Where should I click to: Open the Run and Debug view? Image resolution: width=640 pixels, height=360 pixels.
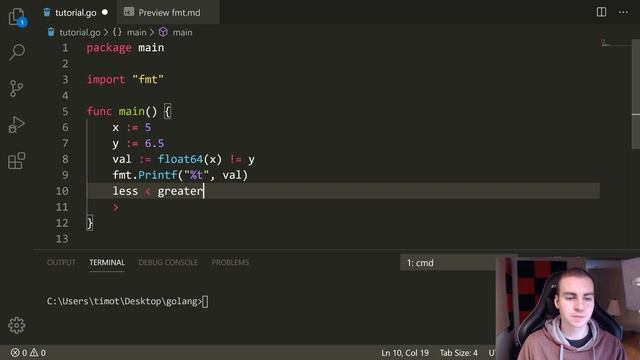(x=16, y=124)
